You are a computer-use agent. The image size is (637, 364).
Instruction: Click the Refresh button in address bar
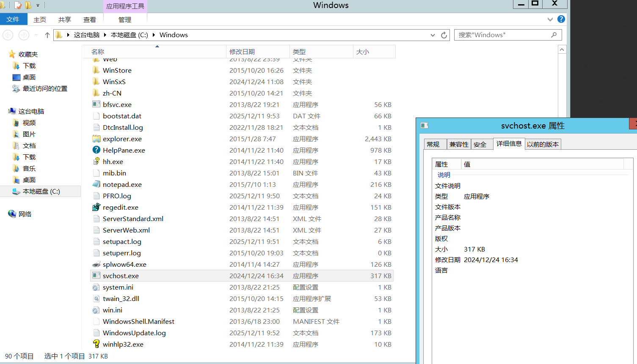click(444, 35)
